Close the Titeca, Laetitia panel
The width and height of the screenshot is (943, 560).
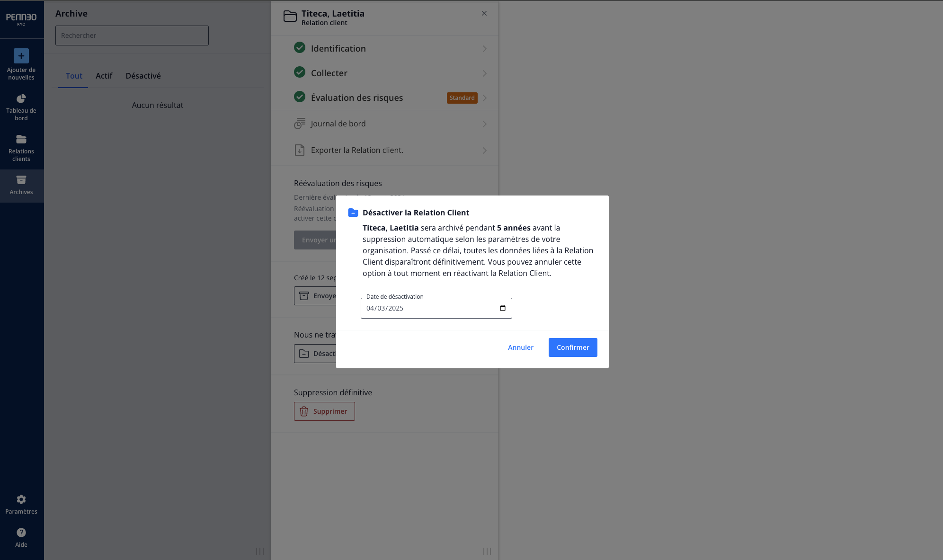[x=484, y=13]
